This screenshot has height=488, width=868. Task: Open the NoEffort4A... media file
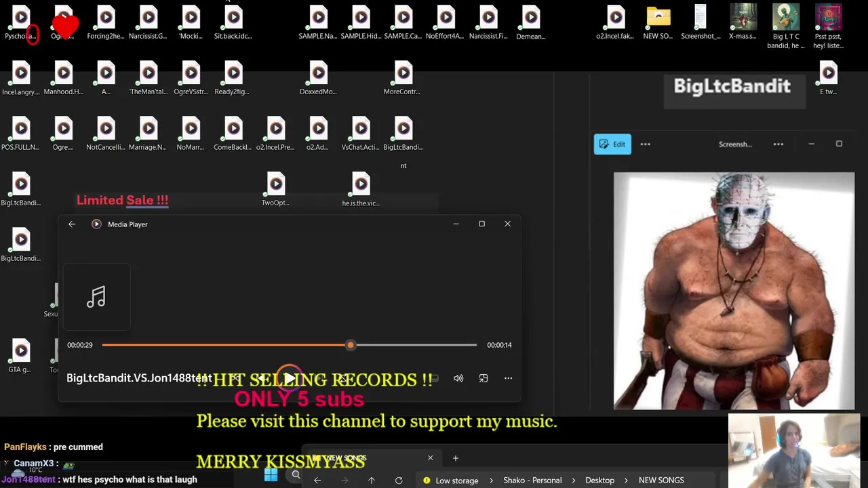446,23
